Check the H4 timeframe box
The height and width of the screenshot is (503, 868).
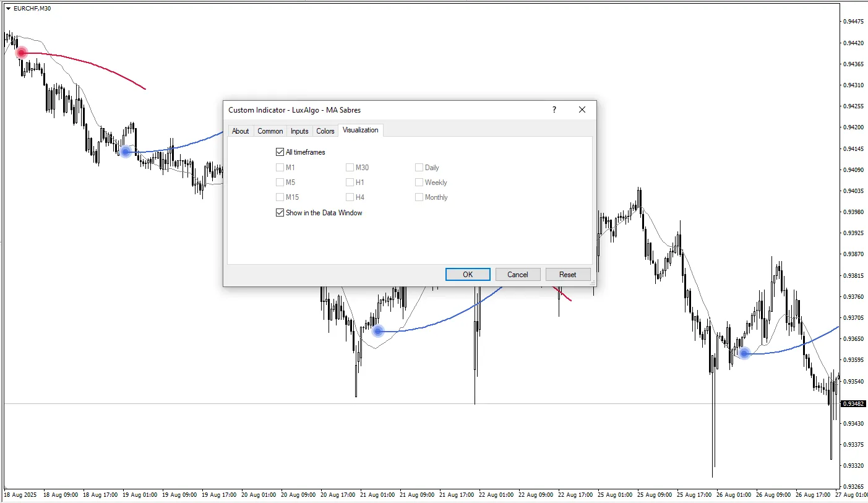[350, 197]
